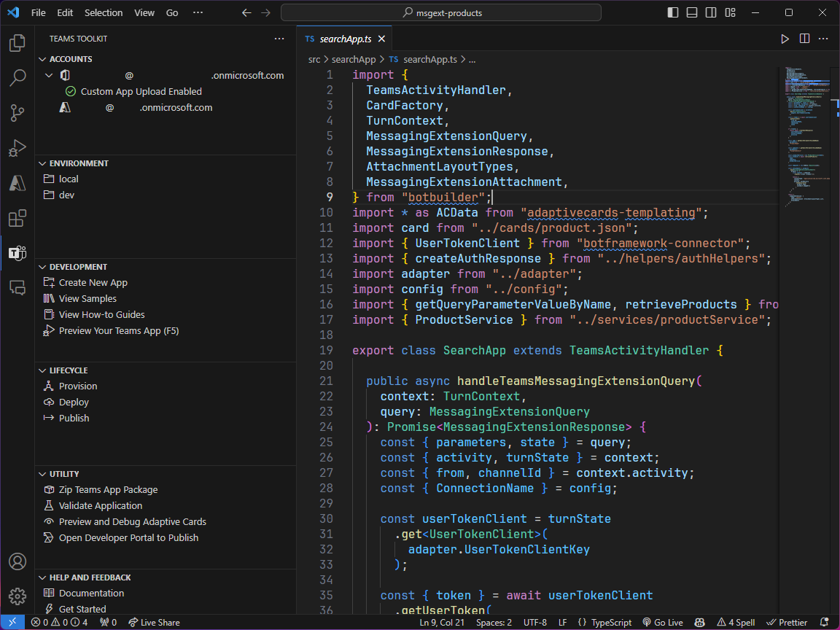This screenshot has width=840, height=630.
Task: Click the Run play icon in editor toolbar
Action: (x=785, y=39)
